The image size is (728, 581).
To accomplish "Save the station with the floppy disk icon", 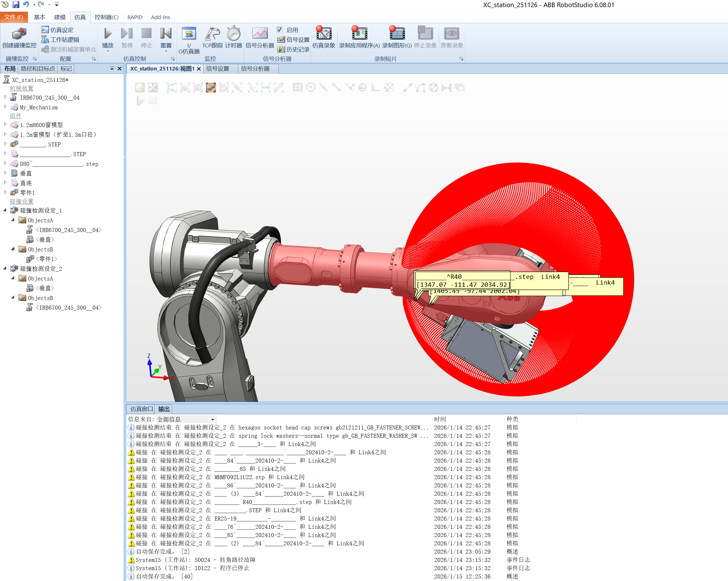I will point(15,4).
